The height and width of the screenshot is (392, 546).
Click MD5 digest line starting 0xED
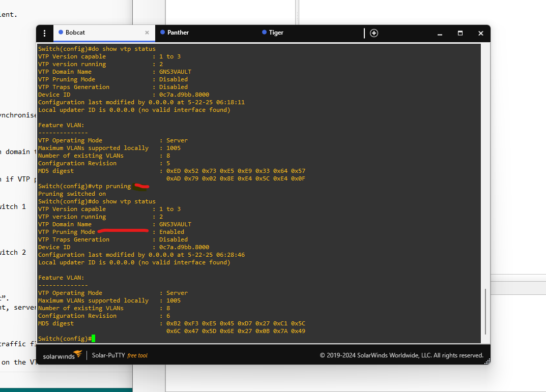pyautogui.click(x=171, y=171)
